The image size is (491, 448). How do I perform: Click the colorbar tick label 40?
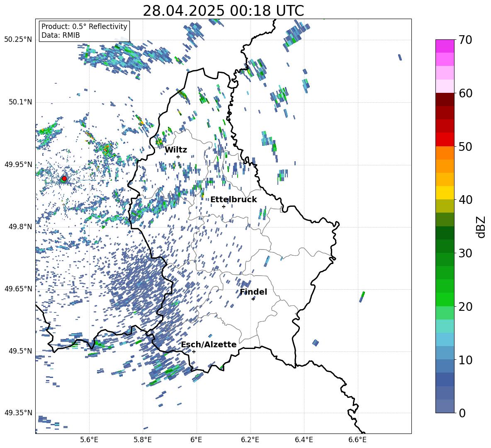(x=465, y=200)
